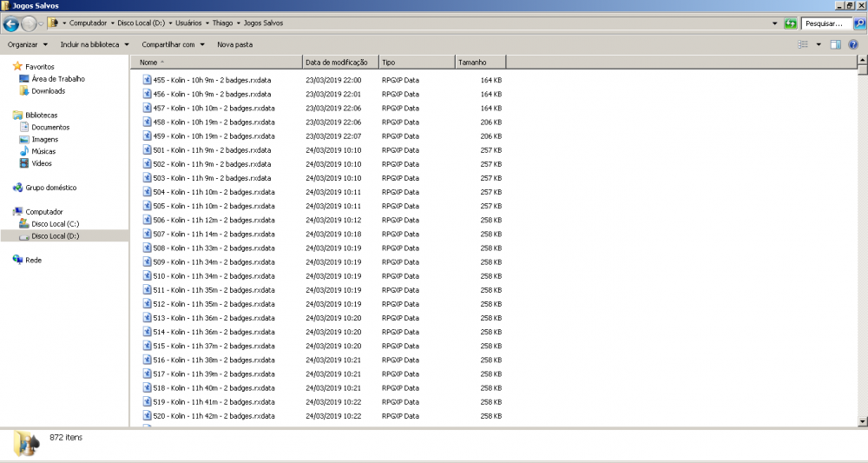This screenshot has width=868, height=463.
Task: Open the Organizar dropdown menu
Action: click(x=27, y=44)
